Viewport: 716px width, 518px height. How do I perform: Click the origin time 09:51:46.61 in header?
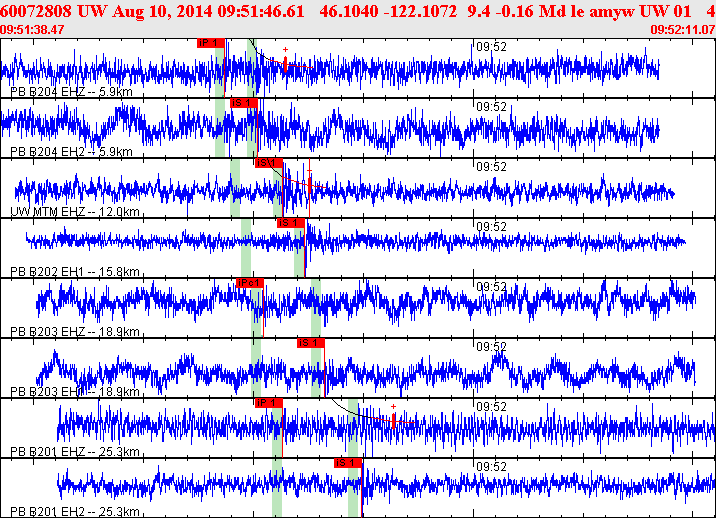click(261, 11)
